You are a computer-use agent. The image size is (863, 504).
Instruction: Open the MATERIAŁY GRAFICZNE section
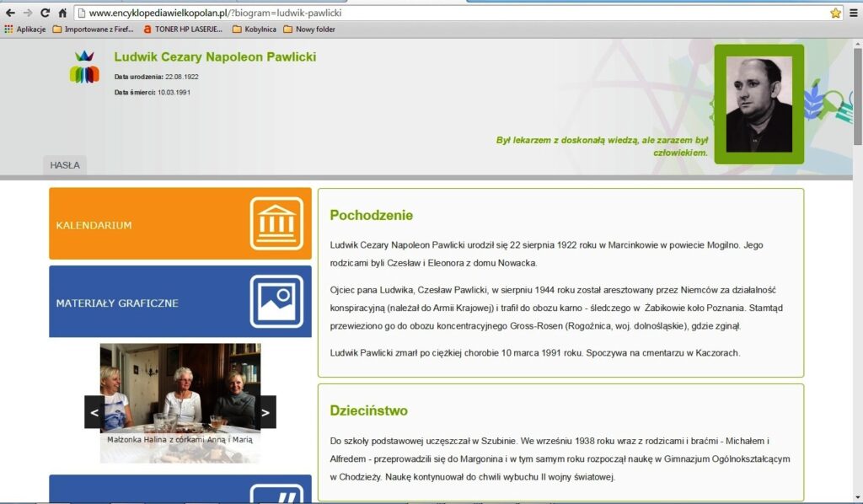[180, 302]
